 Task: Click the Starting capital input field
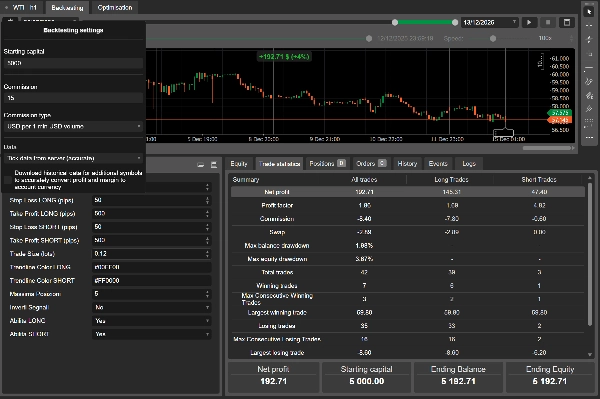coord(73,63)
